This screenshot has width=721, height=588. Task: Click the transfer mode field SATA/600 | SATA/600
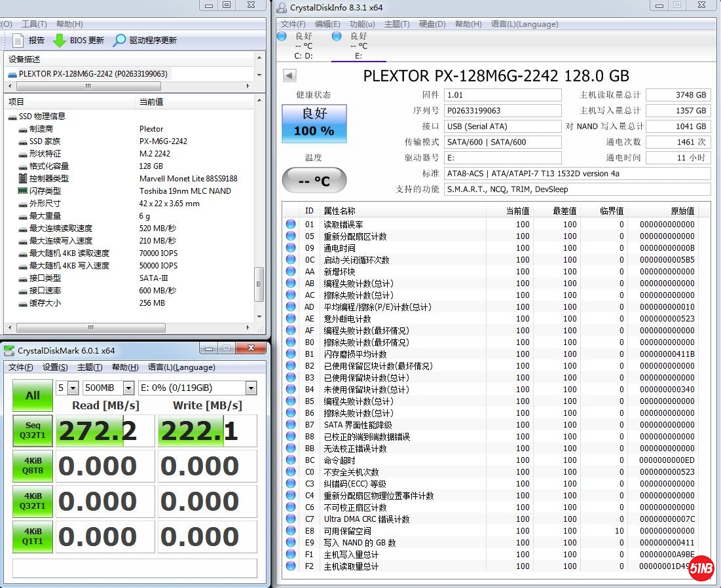(502, 142)
